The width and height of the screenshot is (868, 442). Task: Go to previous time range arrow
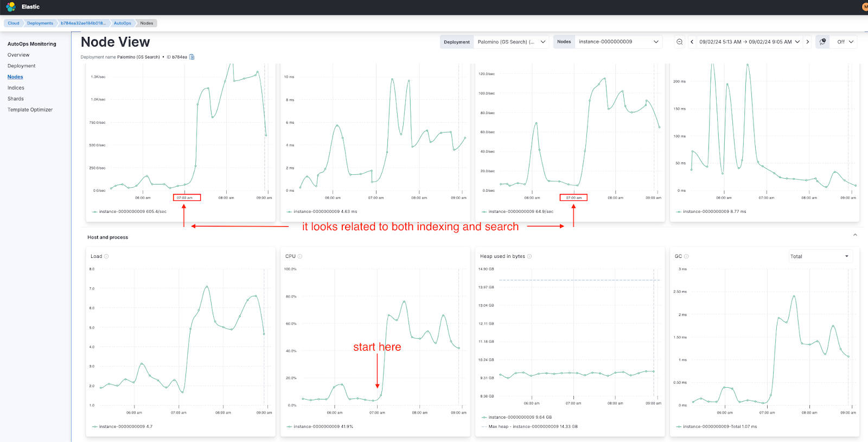(692, 42)
